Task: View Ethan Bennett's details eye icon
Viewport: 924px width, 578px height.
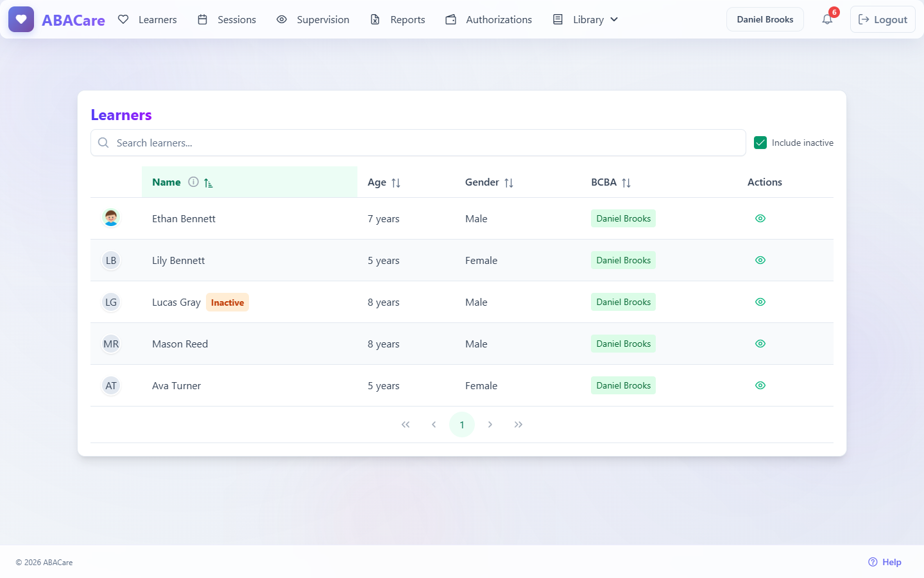Action: click(760, 218)
